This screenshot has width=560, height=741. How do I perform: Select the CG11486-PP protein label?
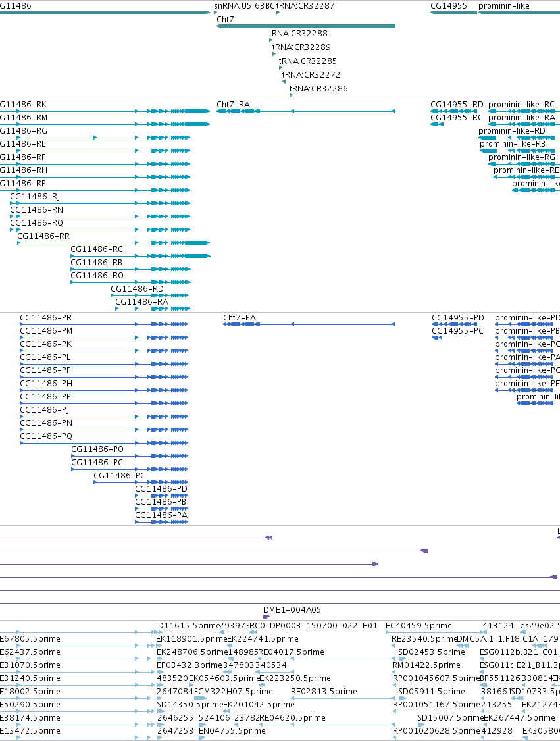[x=46, y=397]
